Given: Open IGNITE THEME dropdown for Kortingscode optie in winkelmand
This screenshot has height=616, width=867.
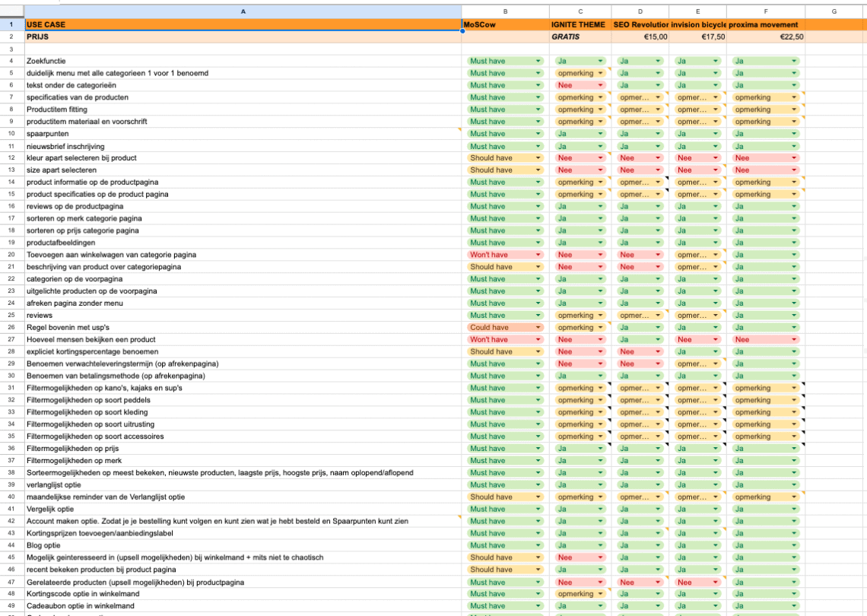Looking at the screenshot, I should tap(580, 594).
